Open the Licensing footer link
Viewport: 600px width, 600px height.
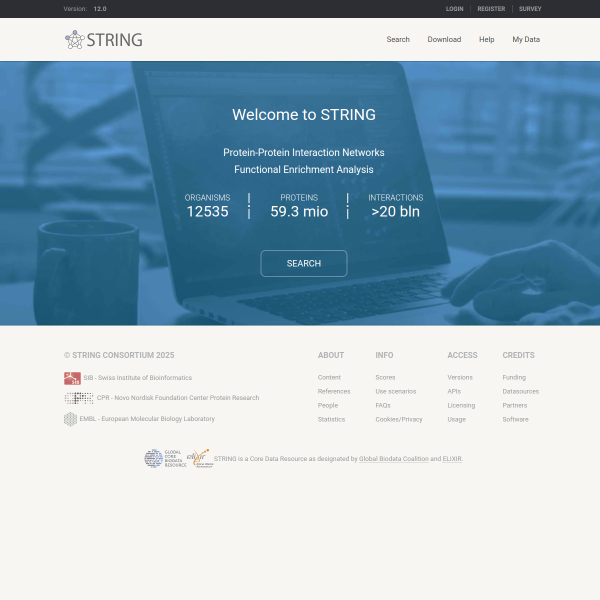[x=461, y=405]
